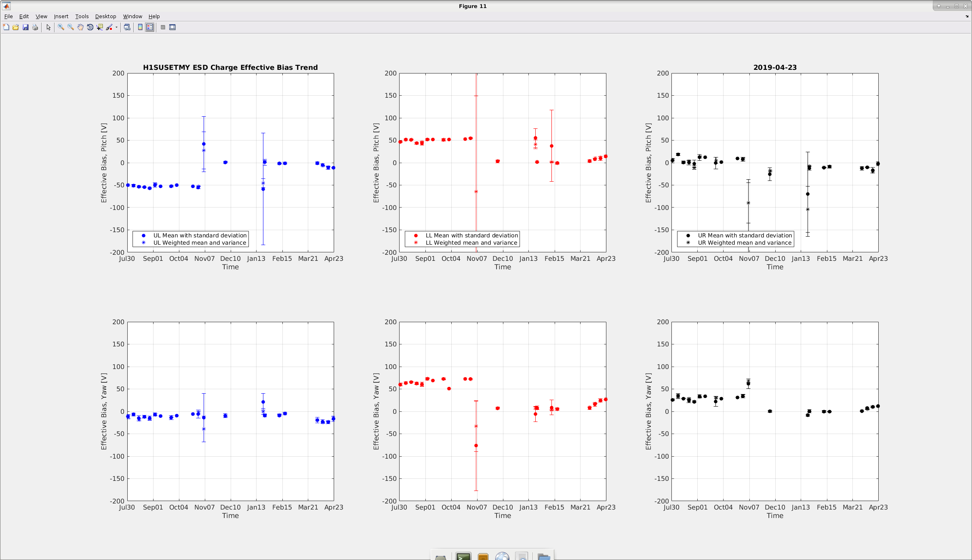Open the Window menu
Image resolution: width=972 pixels, height=560 pixels.
(133, 17)
